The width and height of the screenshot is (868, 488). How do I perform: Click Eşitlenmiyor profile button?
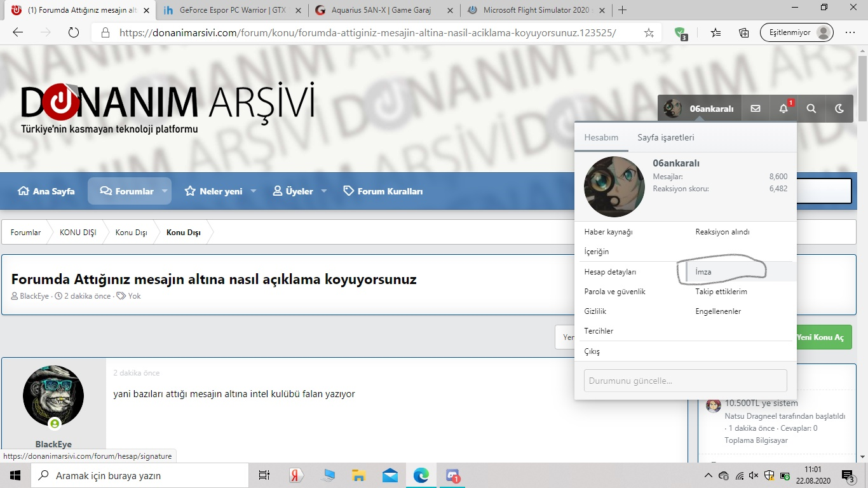[x=797, y=32]
